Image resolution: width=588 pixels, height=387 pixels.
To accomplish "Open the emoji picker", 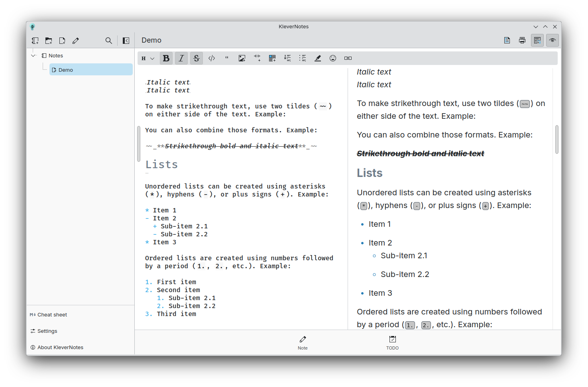I will 333,58.
